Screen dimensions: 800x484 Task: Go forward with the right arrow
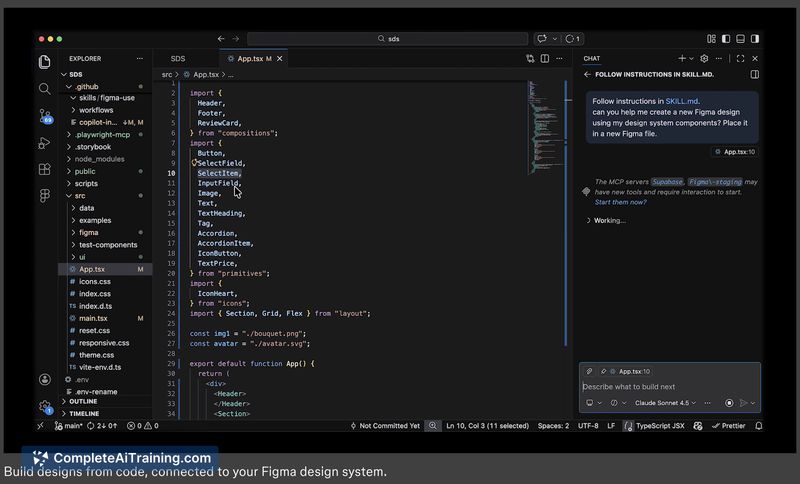236,39
